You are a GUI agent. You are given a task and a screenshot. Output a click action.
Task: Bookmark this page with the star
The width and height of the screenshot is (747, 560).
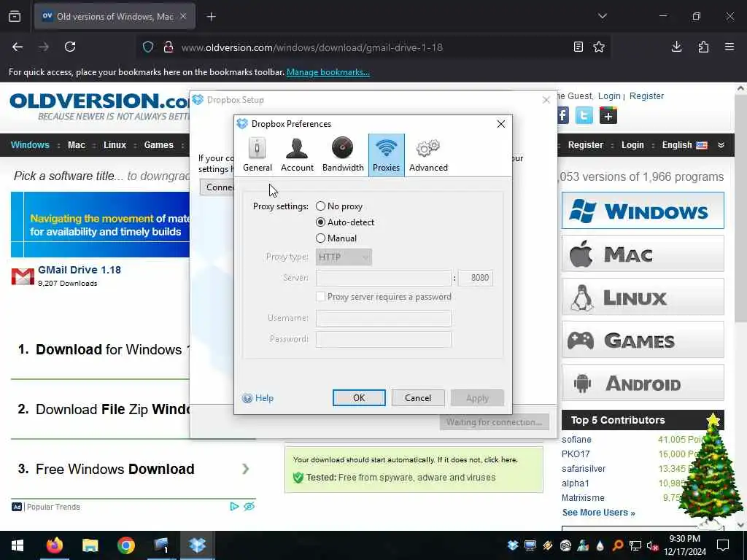click(599, 47)
